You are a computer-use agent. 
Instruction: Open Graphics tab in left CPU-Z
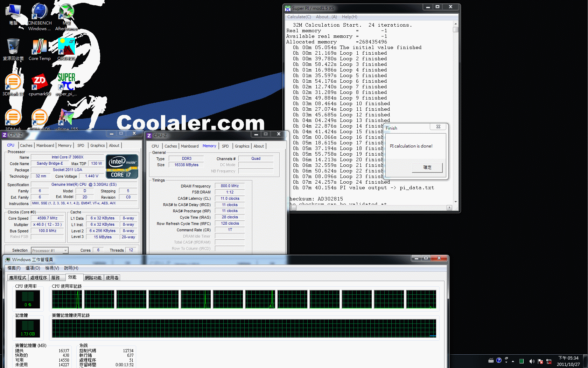point(98,145)
